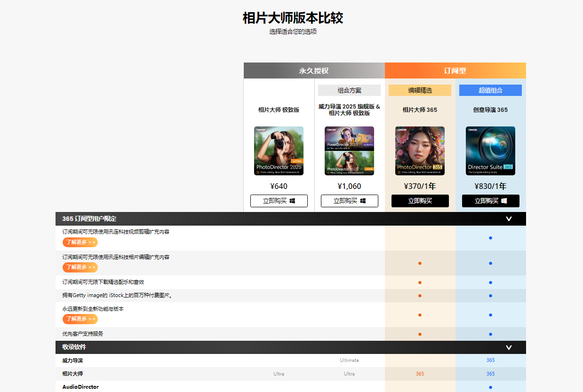583x392 pixels.
Task: Collapse the 365 订阅型用户限定 section chevron
Action: [x=509, y=219]
